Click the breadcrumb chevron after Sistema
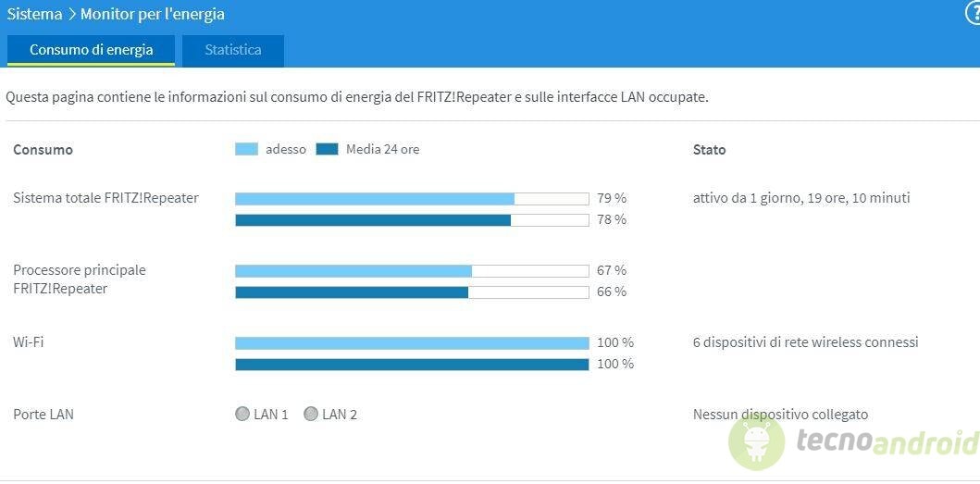Viewport: 980px width, 484px height. coord(71,15)
